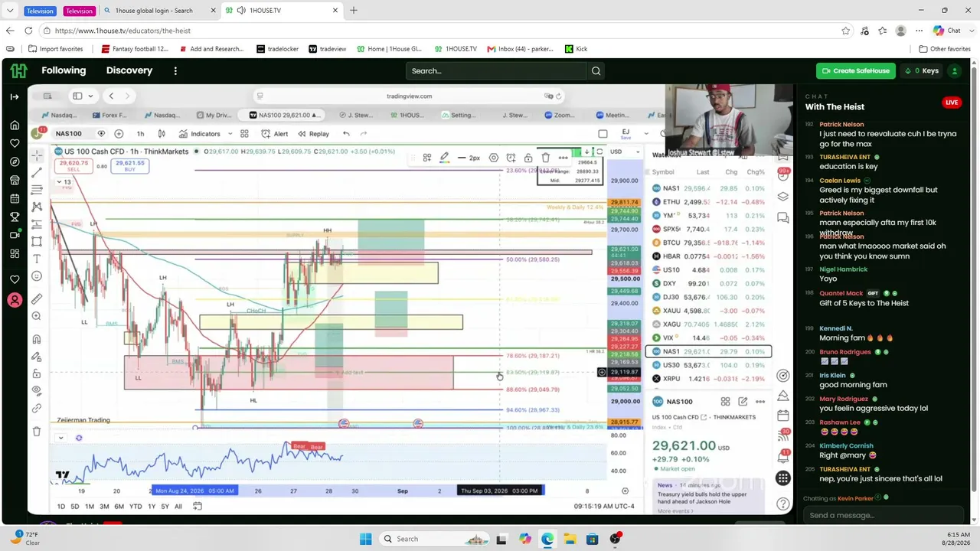Open drawing settings gear in floating toolbar
This screenshot has width=980, height=551.
(x=494, y=158)
